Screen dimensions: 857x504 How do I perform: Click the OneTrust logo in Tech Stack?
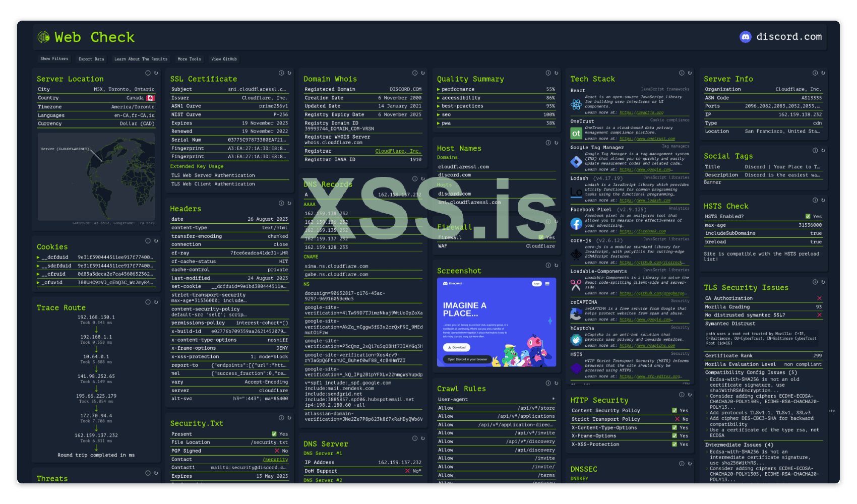tap(576, 133)
